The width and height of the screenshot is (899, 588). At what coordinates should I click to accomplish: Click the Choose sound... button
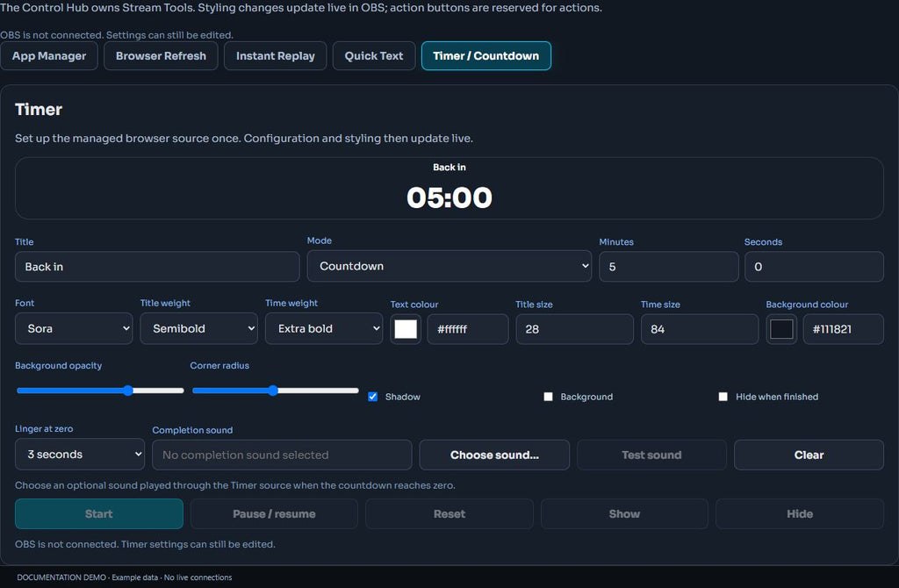494,455
